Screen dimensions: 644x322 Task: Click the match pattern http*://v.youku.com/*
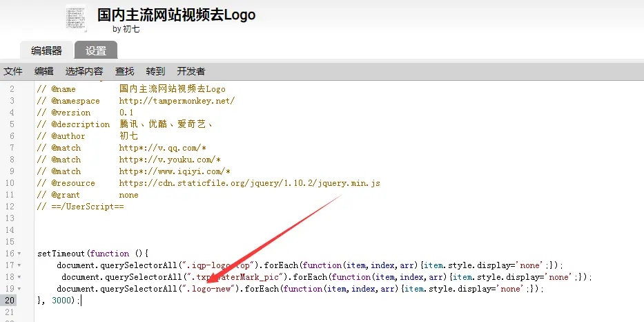pyautogui.click(x=170, y=160)
